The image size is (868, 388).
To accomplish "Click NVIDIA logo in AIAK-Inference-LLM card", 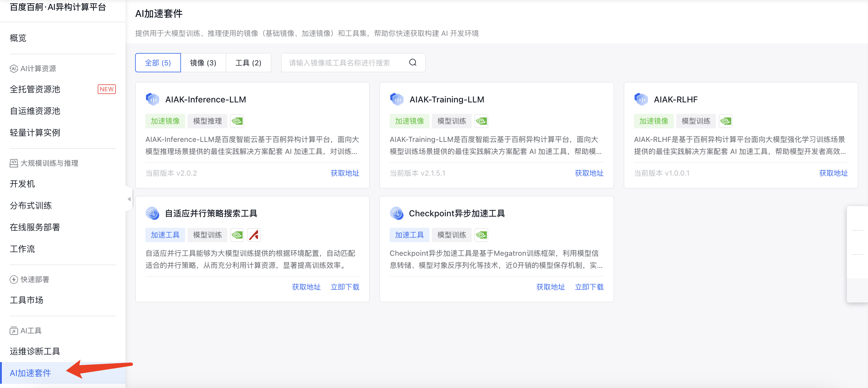I will click(237, 121).
